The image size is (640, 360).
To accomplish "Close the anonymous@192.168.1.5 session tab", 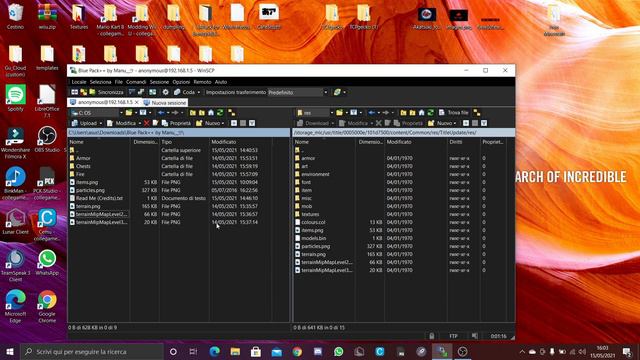I will (137, 102).
